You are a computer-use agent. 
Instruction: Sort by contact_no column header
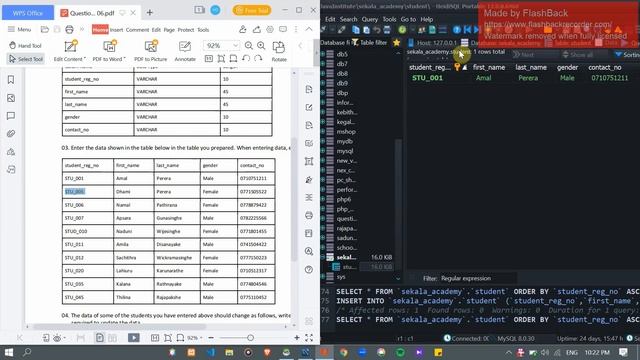(604, 67)
